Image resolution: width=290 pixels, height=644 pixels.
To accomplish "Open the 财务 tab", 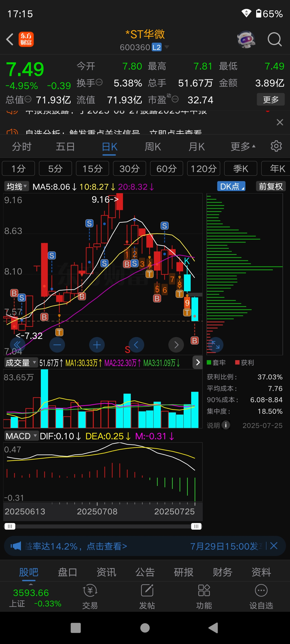I will (x=223, y=572).
